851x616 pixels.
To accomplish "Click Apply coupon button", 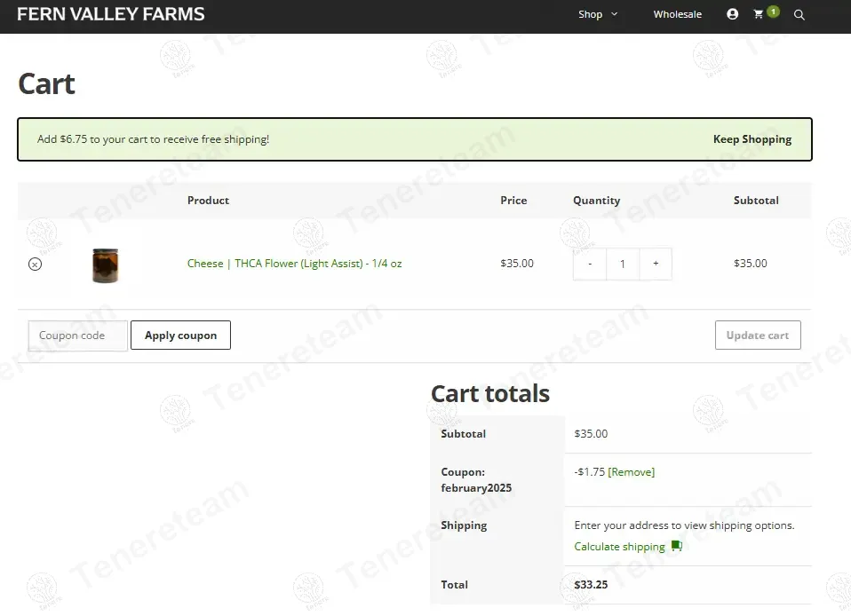I will point(180,336).
